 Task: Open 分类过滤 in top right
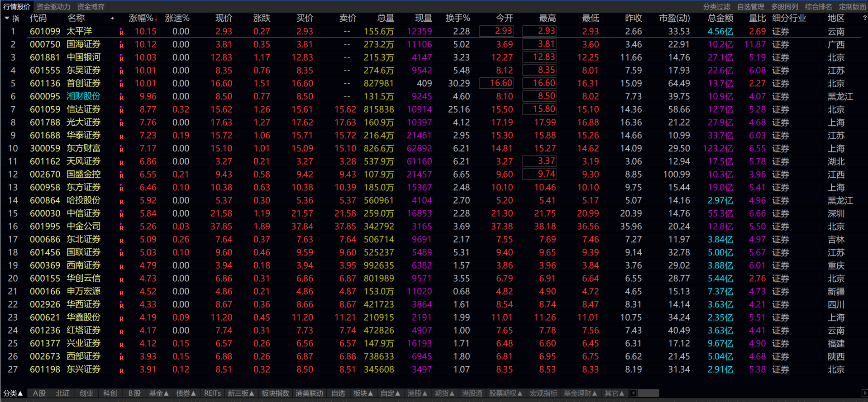coord(716,6)
